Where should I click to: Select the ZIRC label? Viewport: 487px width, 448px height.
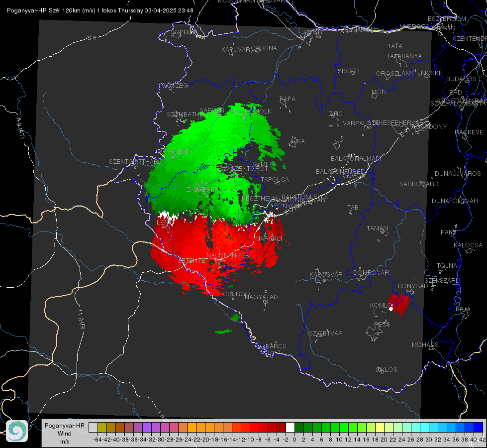pos(336,114)
